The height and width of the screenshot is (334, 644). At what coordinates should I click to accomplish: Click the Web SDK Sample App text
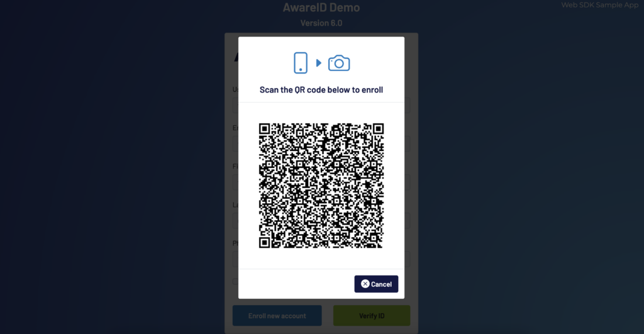(x=599, y=5)
